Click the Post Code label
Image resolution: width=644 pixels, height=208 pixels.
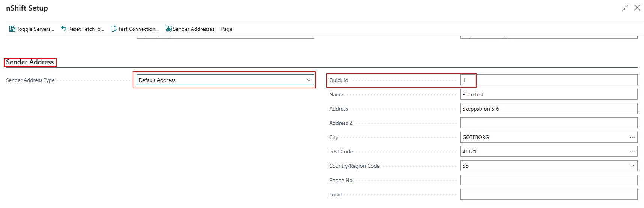[341, 152]
